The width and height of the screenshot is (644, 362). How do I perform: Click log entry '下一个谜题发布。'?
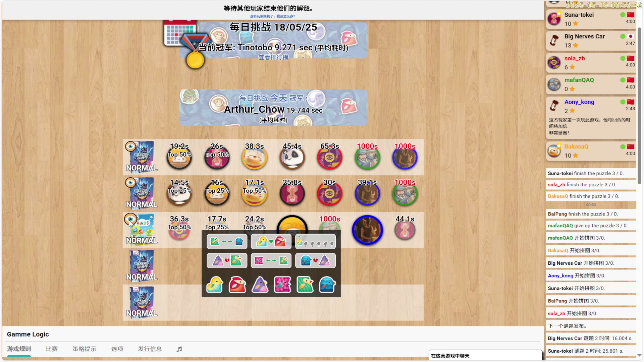pos(591,326)
